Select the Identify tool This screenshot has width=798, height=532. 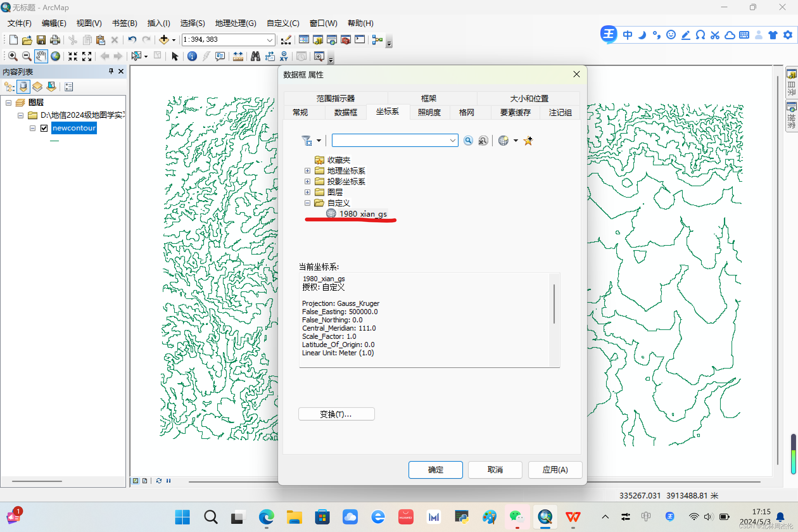[192, 56]
